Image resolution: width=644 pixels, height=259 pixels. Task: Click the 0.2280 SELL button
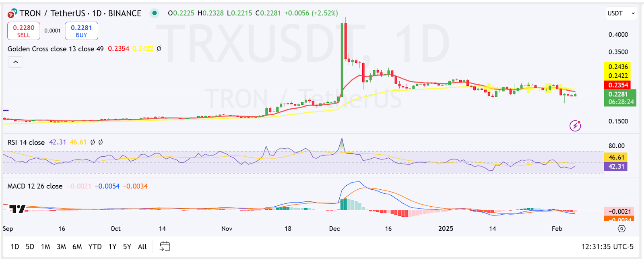24,31
